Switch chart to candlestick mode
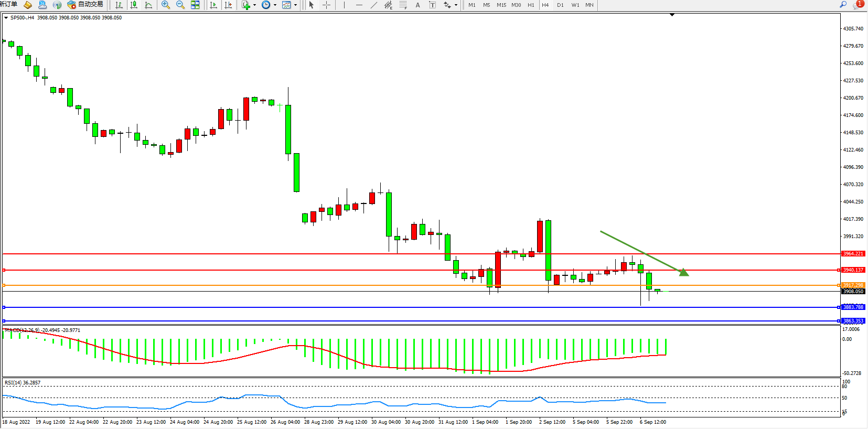 pos(134,5)
